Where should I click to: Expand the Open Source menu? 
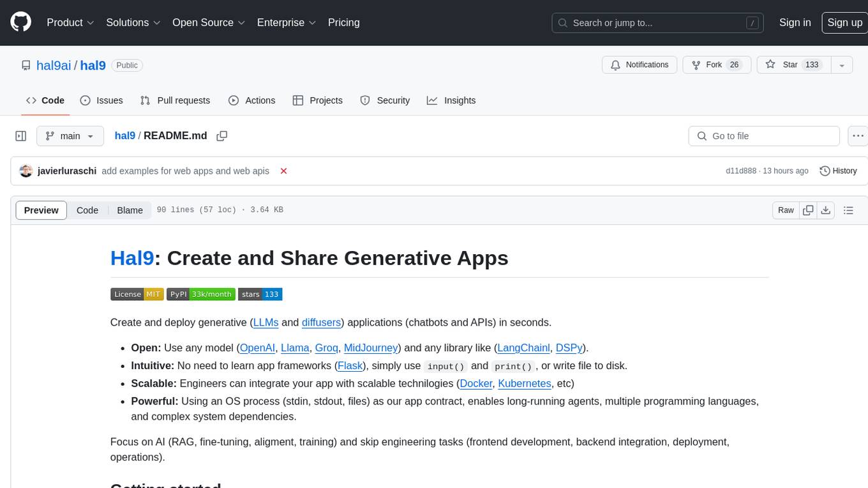pos(209,22)
